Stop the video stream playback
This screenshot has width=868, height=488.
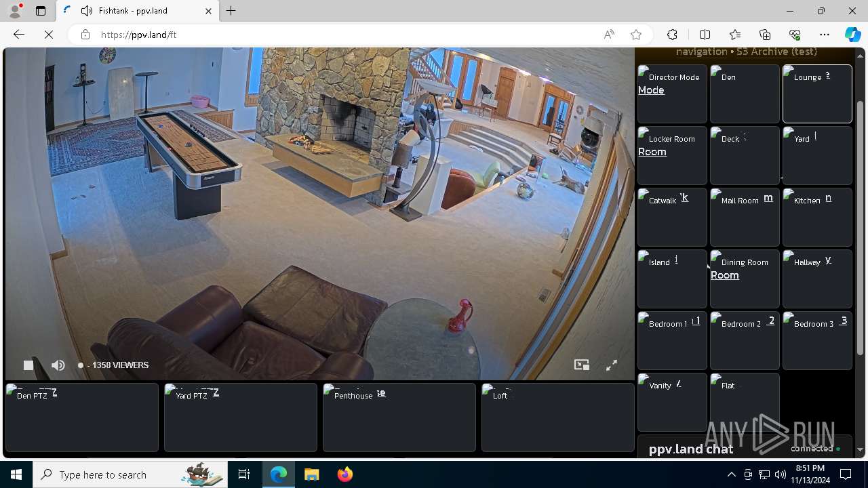[28, 365]
